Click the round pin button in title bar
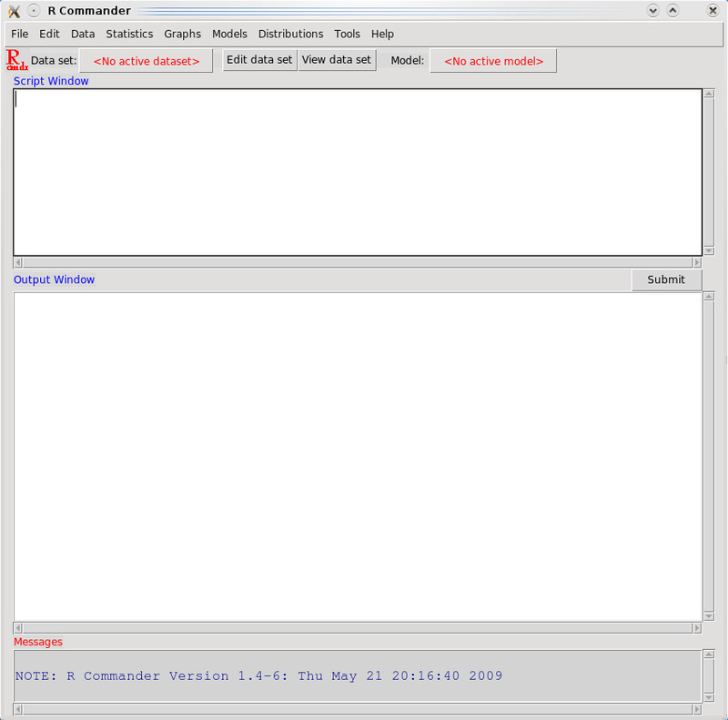This screenshot has height=720, width=728. (x=34, y=11)
